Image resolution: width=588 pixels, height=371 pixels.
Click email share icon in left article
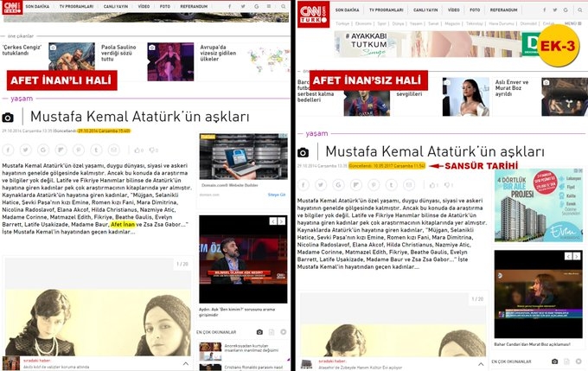point(113,150)
